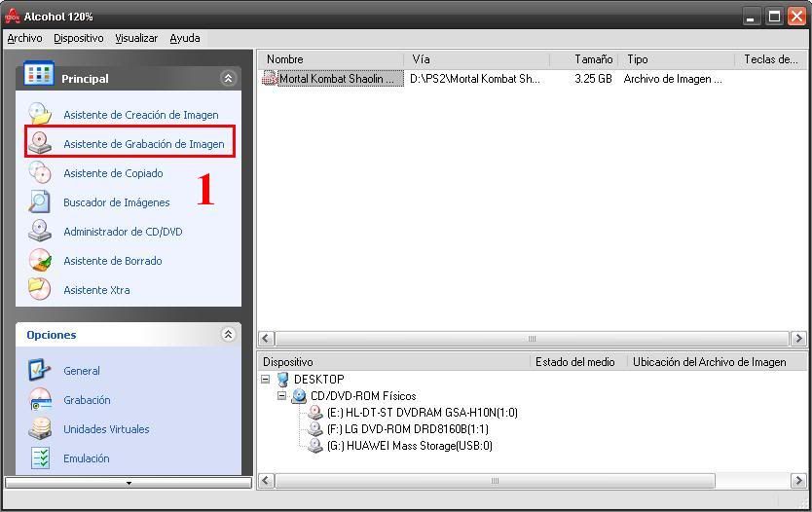Image resolution: width=812 pixels, height=512 pixels.
Task: Open the Asistente Xtra link
Action: (96, 290)
